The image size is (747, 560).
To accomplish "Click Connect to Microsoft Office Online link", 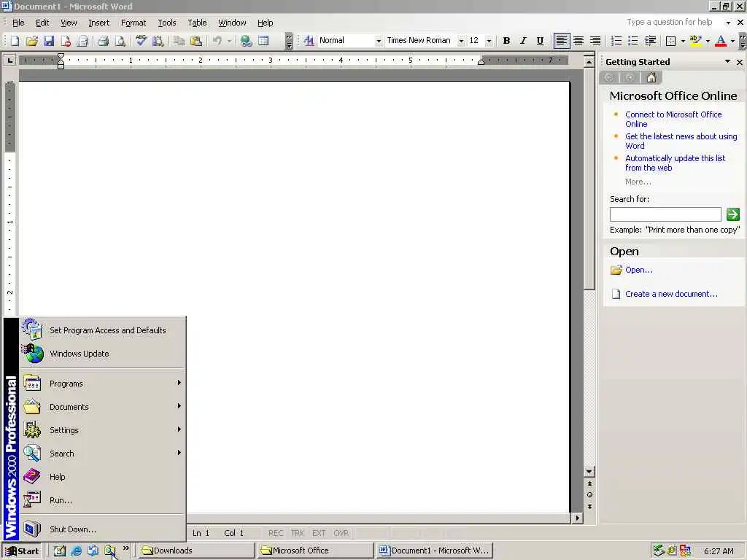I will [673, 119].
